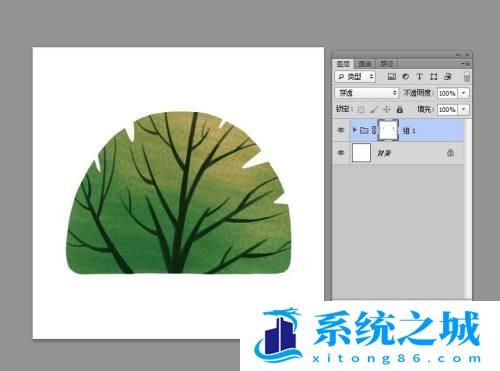Image resolution: width=500 pixels, height=371 pixels.
Task: Switch to the Paths tab
Action: pos(387,64)
